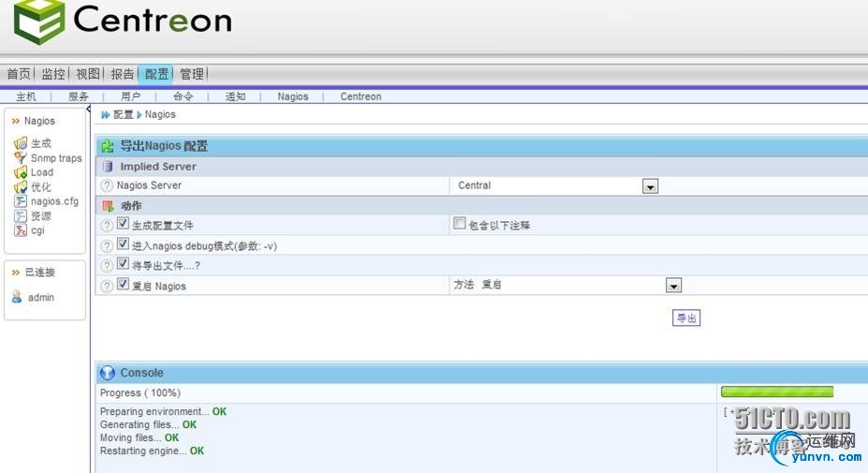The width and height of the screenshot is (868, 473).
Task: Open the 视图 top menu
Action: tap(87, 74)
